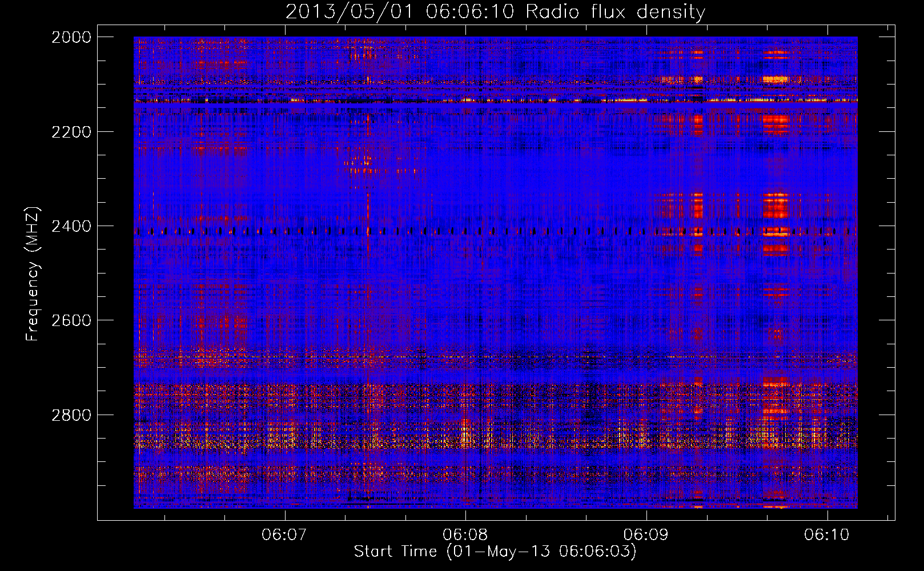Click the "Frequency (MHZ)" y-axis label

(x=33, y=274)
